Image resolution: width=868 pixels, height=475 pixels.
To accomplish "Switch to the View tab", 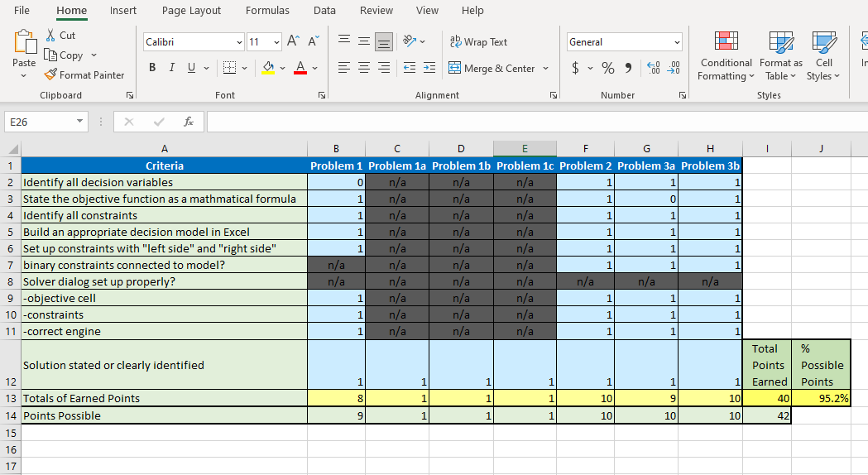I will click(x=427, y=11).
